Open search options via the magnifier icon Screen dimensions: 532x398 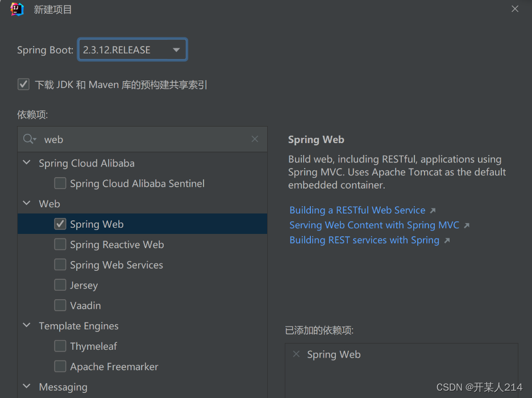(x=28, y=139)
